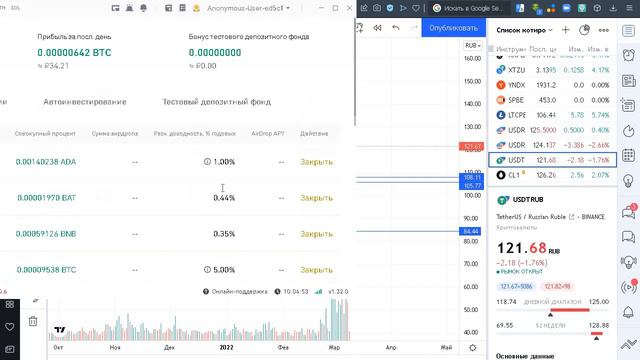Viewport: 640px width, 360px height.
Task: Click the Google search address field
Action: tap(469, 8)
